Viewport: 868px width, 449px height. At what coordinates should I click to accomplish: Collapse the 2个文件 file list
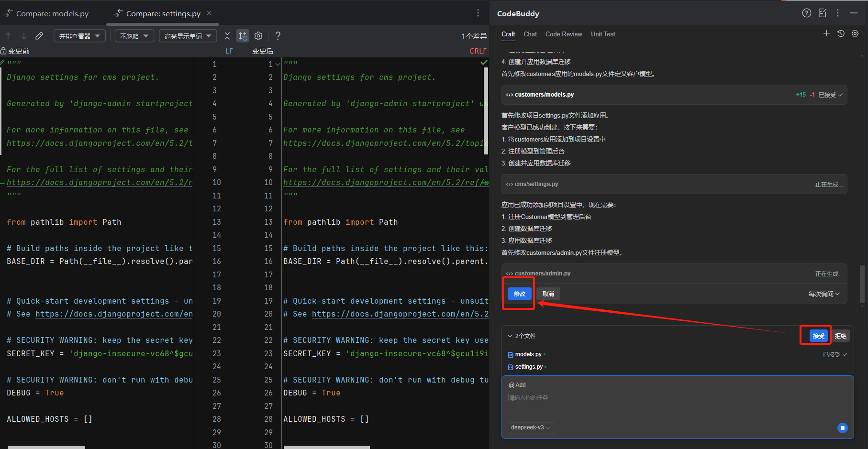coord(510,336)
